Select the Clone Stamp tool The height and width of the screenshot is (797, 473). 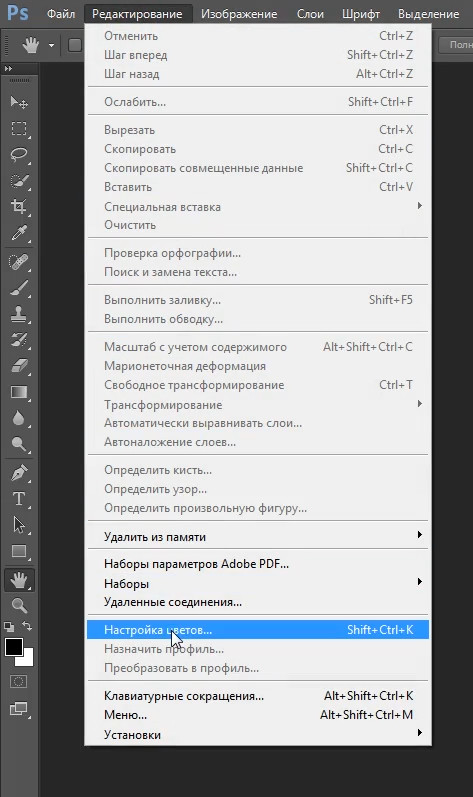coord(19,313)
